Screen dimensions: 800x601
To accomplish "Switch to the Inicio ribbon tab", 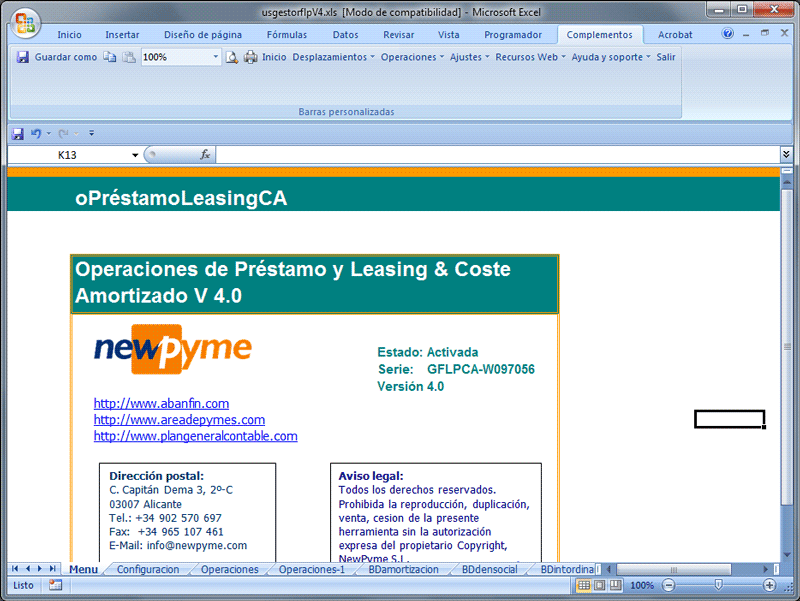I will [x=69, y=35].
